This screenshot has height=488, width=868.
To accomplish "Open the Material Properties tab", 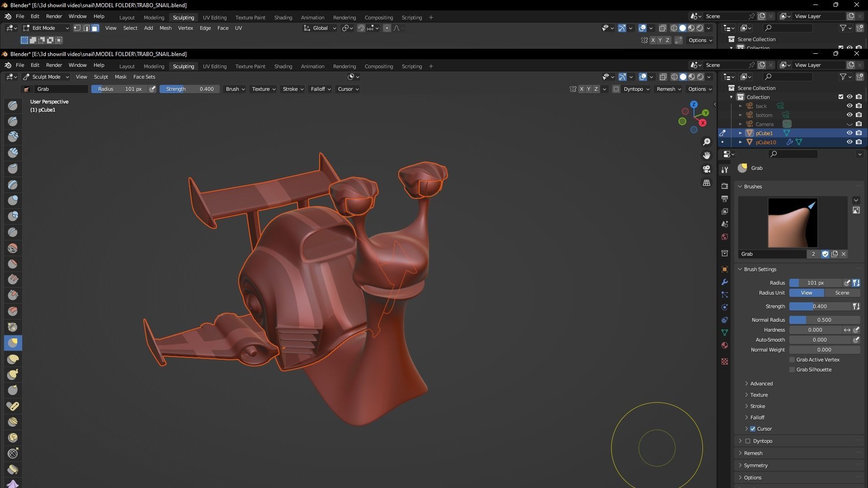I will 725,345.
